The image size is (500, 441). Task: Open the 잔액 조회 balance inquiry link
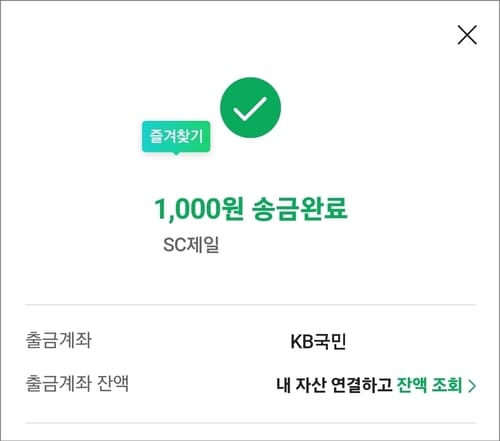coord(429,385)
